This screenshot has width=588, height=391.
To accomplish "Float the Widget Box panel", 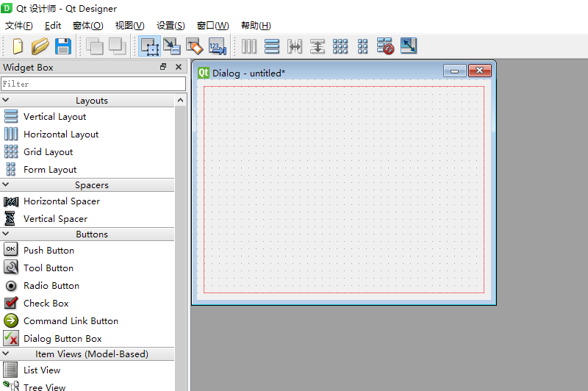I will coord(163,67).
